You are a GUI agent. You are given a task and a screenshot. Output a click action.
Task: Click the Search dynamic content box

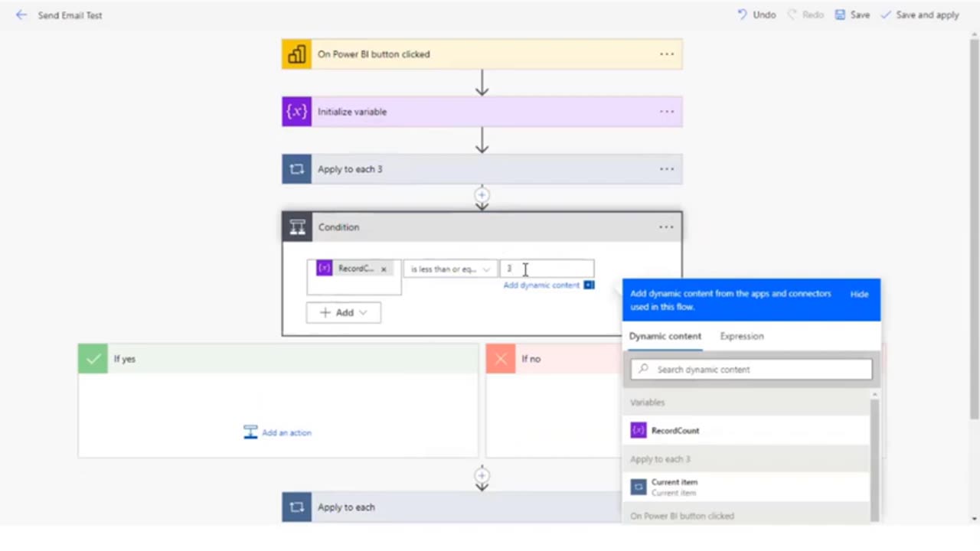[x=751, y=369]
